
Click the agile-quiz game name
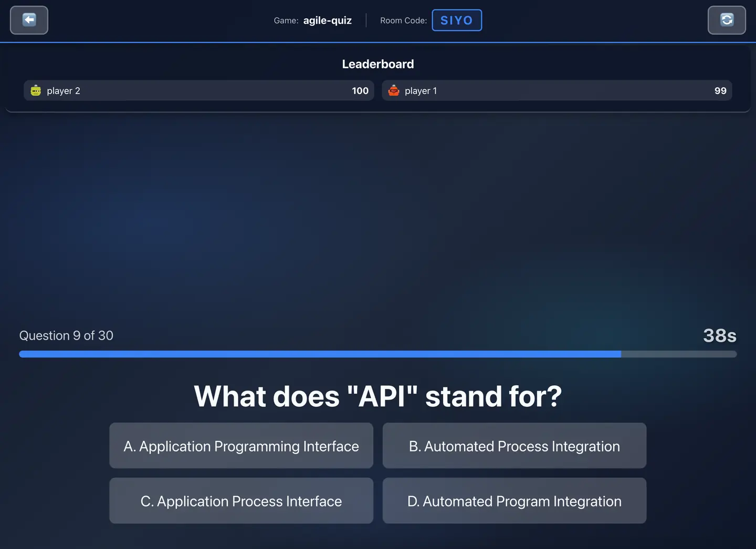pos(328,20)
